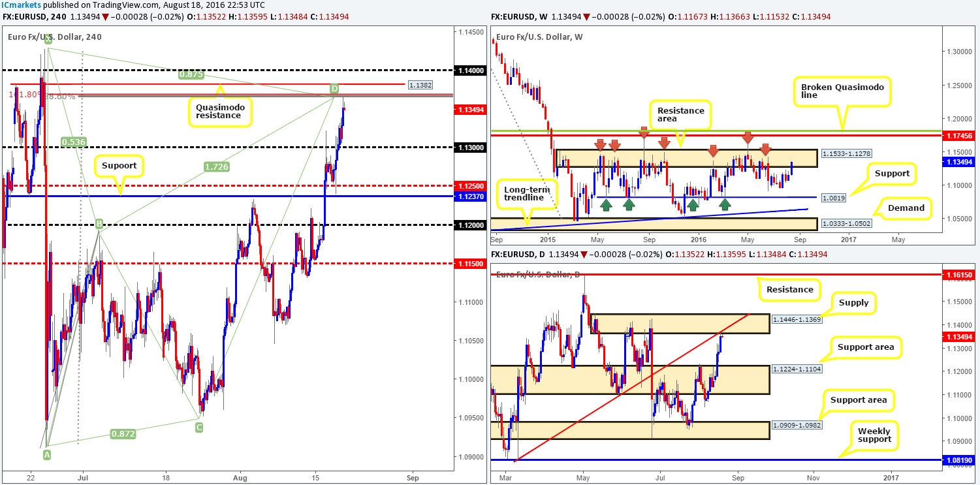Select the leftmost red down arrow on the weekly chart

[601, 145]
